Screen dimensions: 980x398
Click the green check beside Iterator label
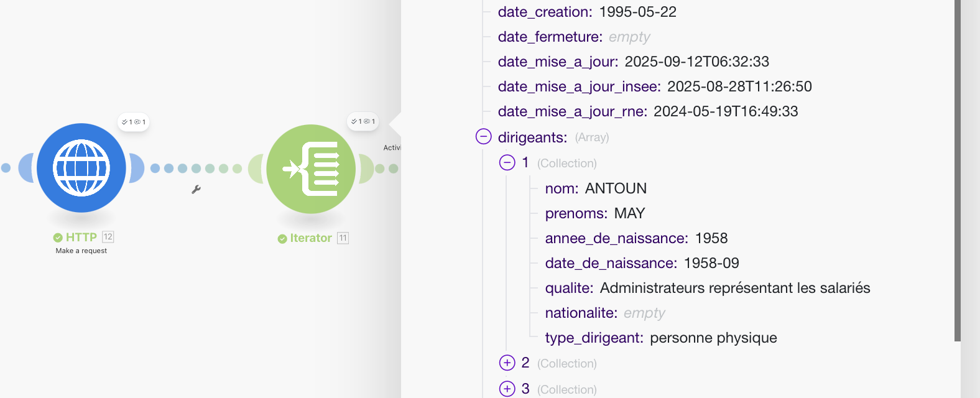(282, 239)
